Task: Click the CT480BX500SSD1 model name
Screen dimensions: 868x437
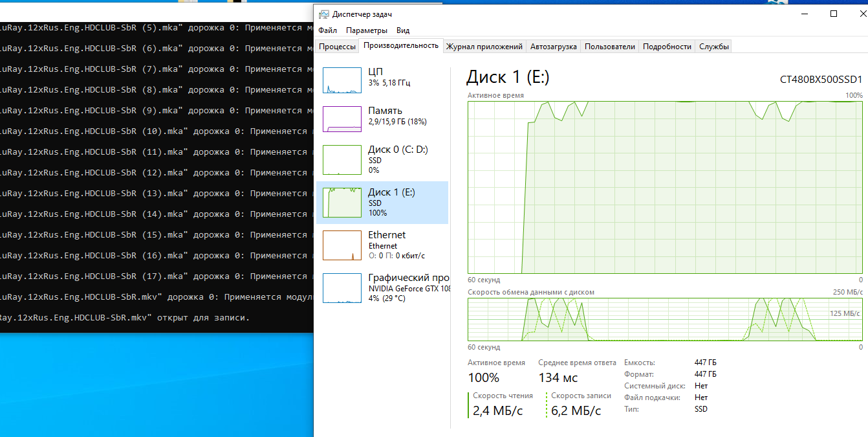Action: tap(821, 80)
